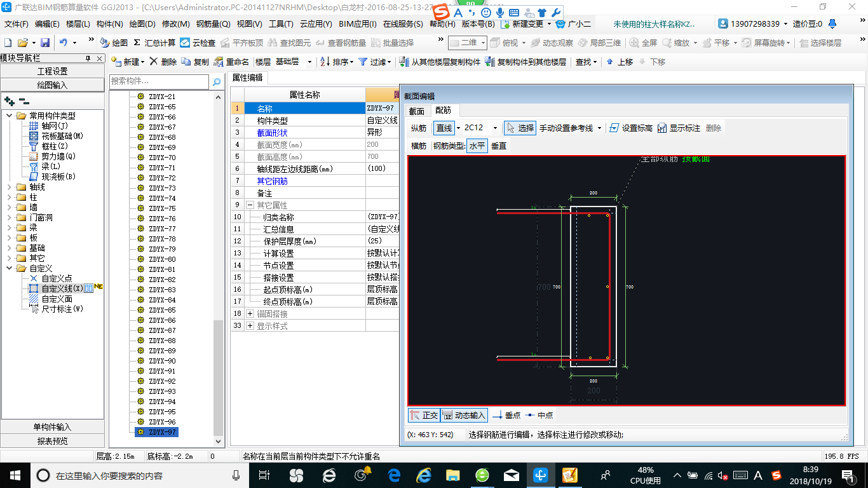Click the 中点 snap option

[x=539, y=415]
